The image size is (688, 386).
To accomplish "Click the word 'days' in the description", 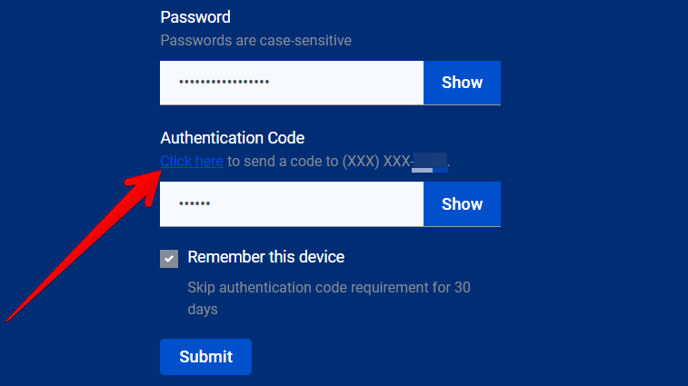I will (x=203, y=310).
